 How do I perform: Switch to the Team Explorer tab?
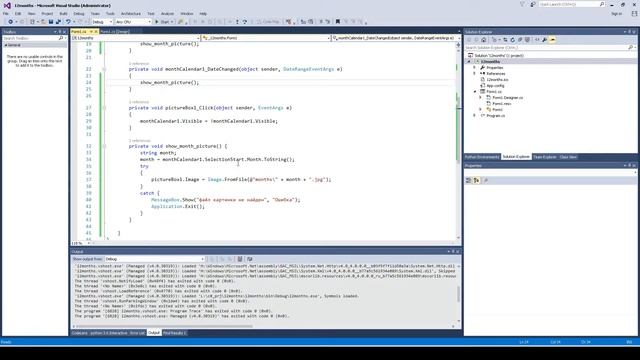click(545, 157)
